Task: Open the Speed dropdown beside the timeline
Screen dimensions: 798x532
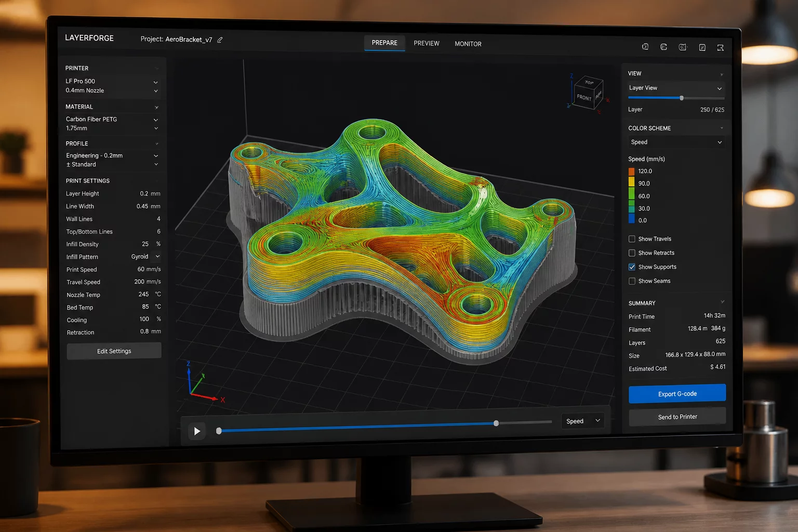Action: tap(583, 421)
